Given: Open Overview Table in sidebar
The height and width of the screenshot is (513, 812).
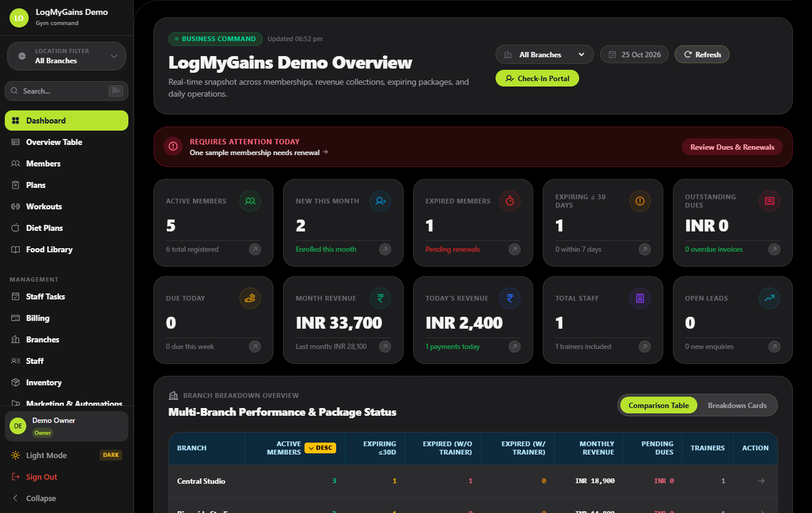Looking at the screenshot, I should point(67,142).
